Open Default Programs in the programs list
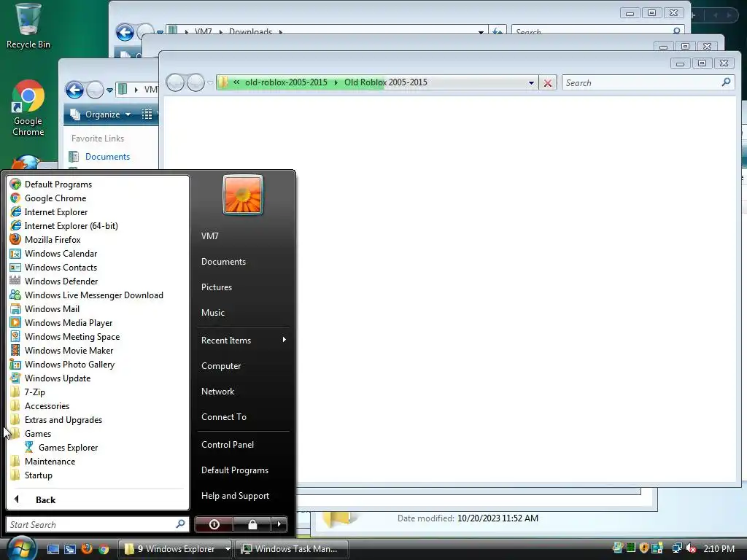Viewport: 747px width, 560px height. (x=58, y=184)
